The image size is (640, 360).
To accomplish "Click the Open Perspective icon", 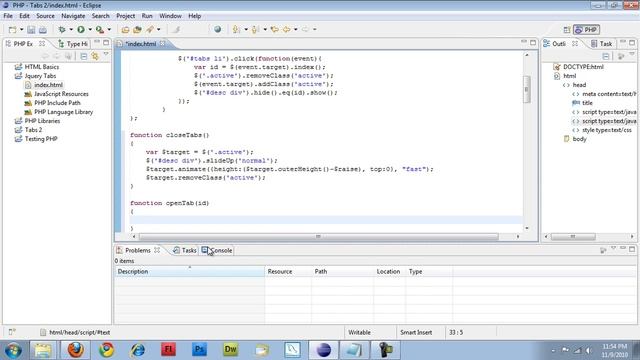I will click(x=567, y=30).
